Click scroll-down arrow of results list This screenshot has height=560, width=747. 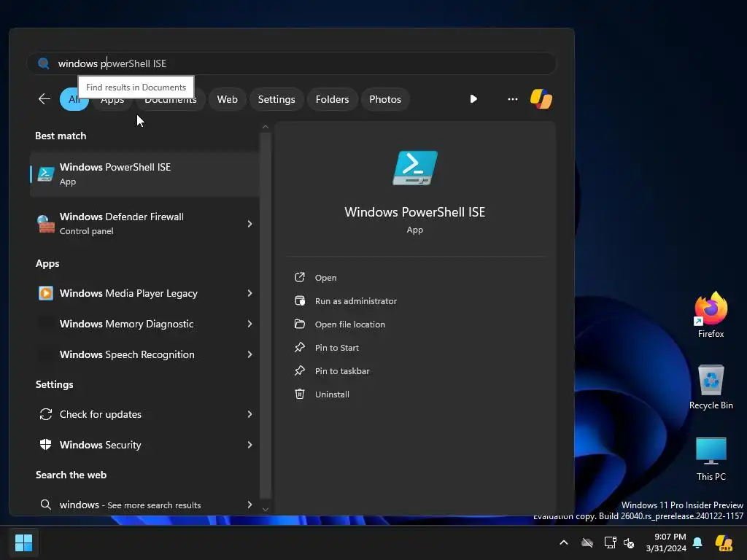click(x=266, y=509)
